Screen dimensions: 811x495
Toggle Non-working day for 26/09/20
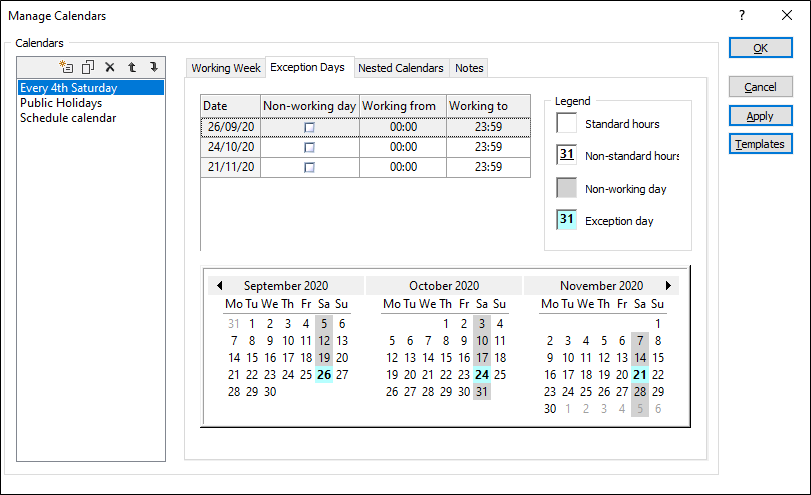coord(309,128)
